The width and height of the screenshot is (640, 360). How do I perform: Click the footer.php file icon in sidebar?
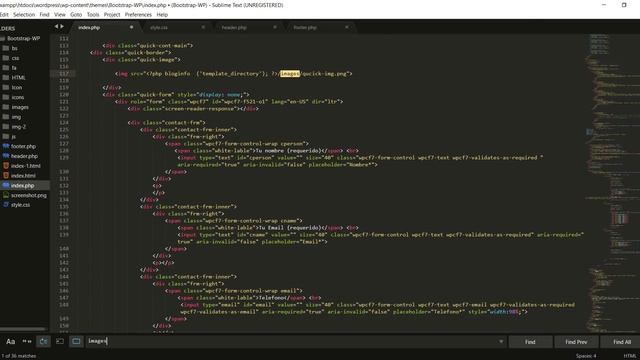[6, 146]
